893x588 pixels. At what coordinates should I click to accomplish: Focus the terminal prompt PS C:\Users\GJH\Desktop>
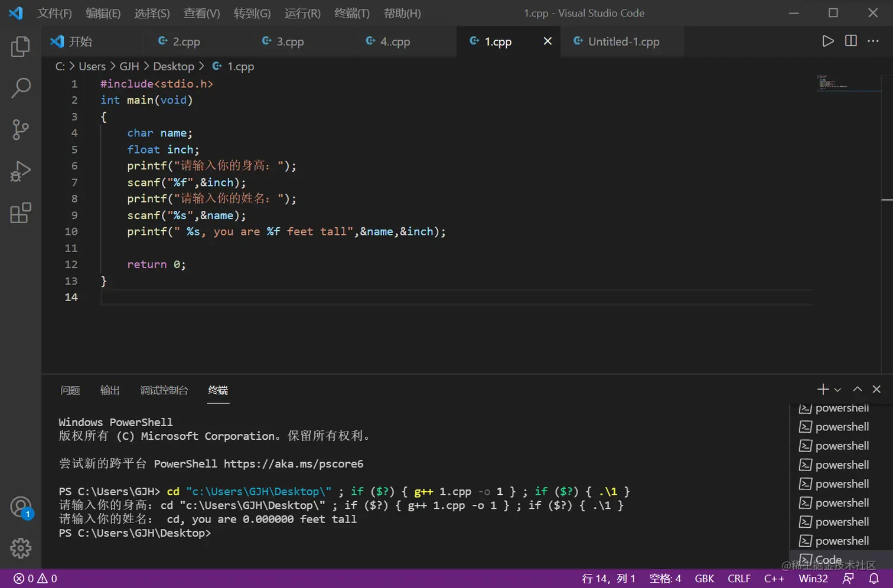135,533
